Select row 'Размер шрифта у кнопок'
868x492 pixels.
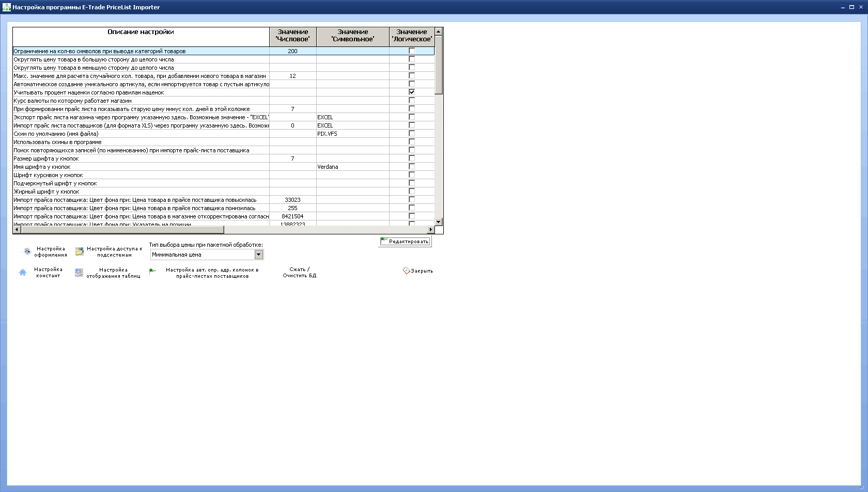point(224,158)
